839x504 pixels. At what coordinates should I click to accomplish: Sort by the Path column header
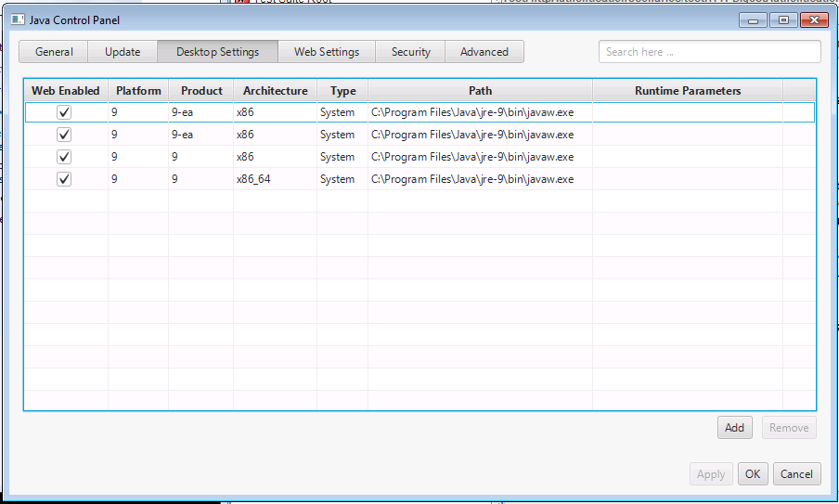[480, 91]
